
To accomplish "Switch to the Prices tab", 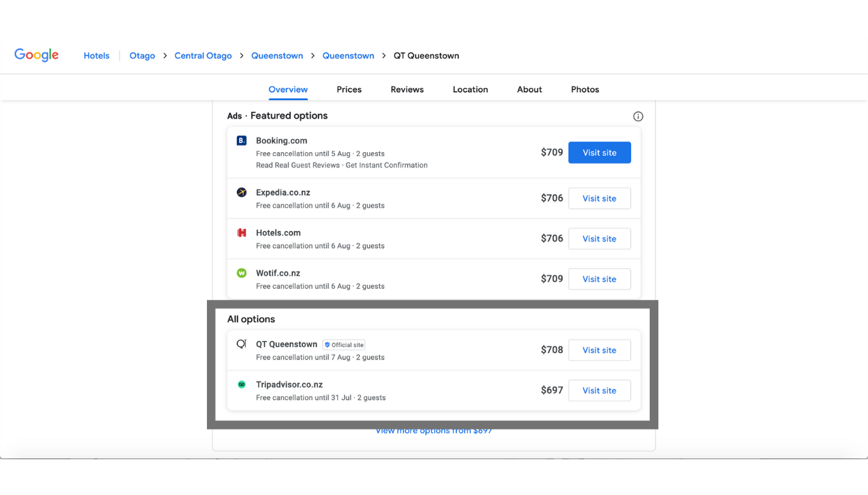I will point(349,89).
